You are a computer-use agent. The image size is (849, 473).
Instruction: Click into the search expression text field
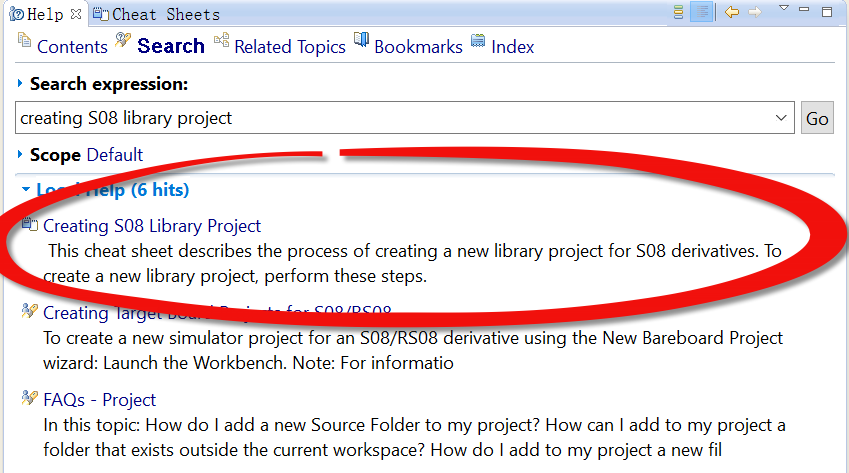[x=390, y=118]
